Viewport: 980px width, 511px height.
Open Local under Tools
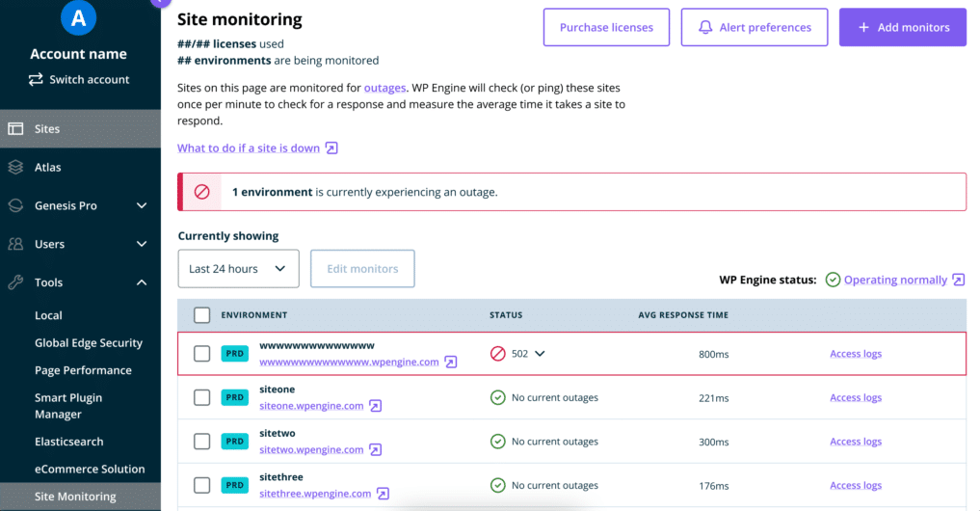(48, 315)
